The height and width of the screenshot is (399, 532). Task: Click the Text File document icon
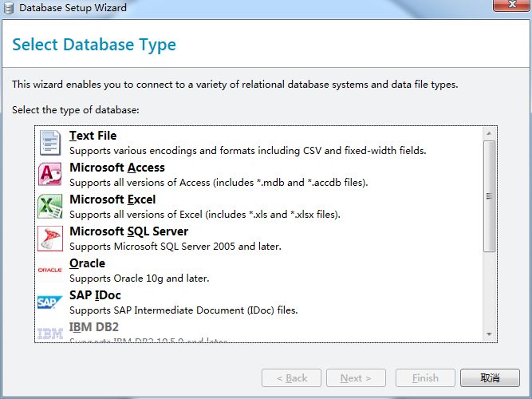coord(50,142)
